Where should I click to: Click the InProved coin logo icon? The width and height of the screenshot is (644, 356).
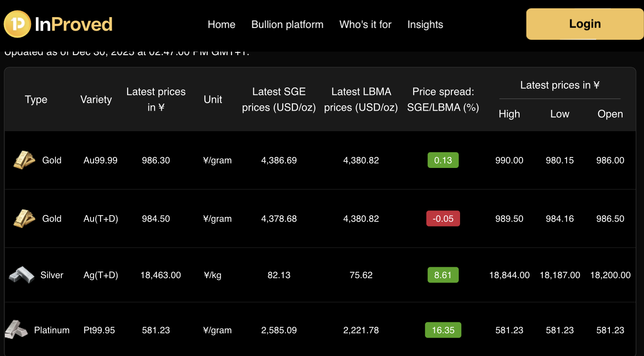click(17, 24)
